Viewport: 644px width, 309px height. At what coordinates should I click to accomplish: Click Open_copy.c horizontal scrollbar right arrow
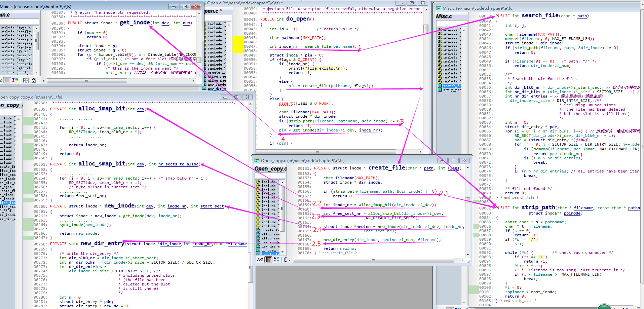462,260
